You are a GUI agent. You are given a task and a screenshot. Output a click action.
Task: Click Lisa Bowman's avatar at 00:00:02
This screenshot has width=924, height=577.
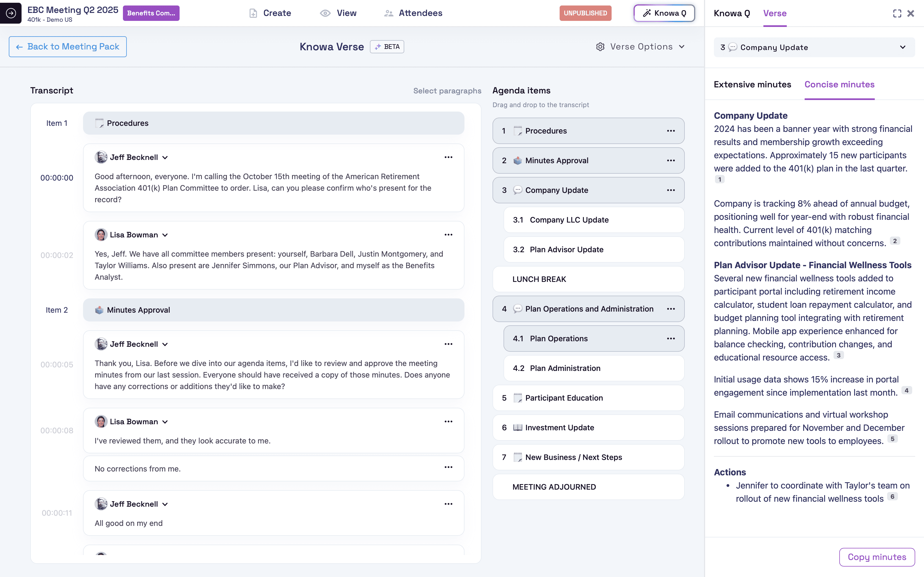coord(101,235)
